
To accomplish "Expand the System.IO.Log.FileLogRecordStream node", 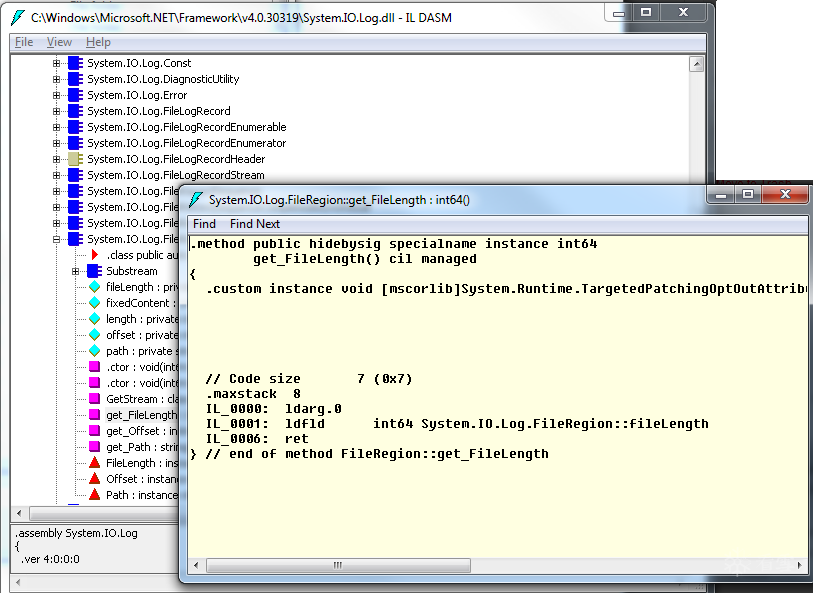I will (57, 175).
